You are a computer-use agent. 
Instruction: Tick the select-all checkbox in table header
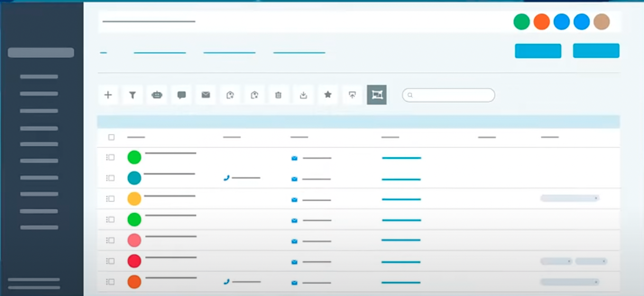click(x=111, y=137)
